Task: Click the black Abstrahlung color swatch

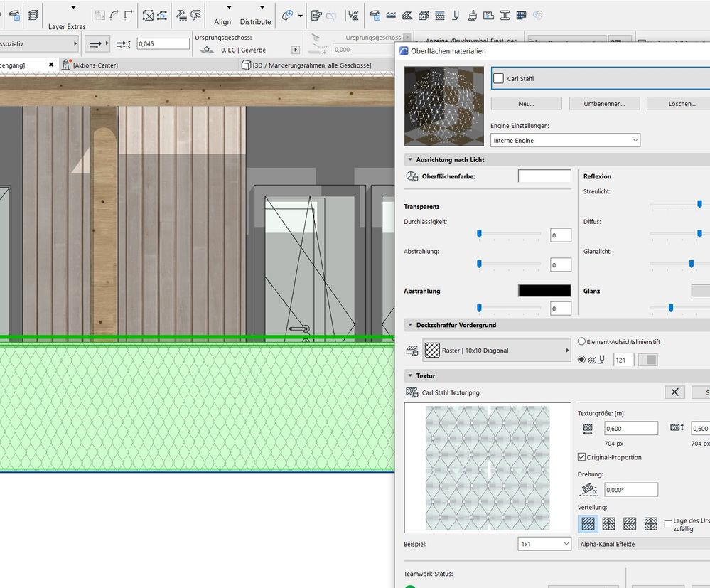Action: point(544,291)
